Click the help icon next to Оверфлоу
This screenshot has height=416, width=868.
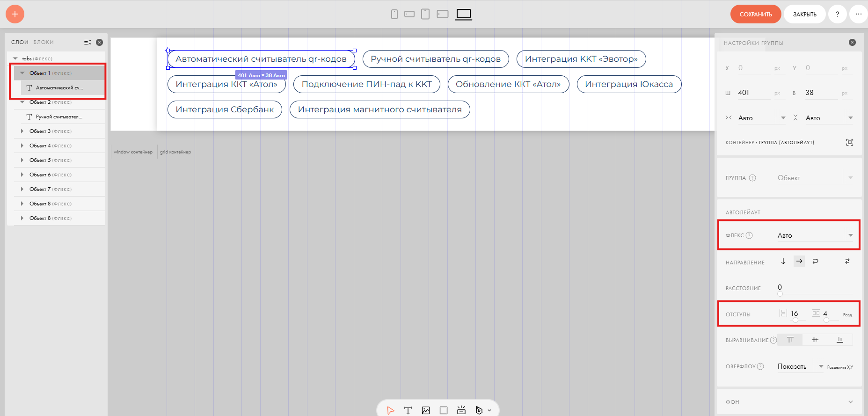point(760,366)
